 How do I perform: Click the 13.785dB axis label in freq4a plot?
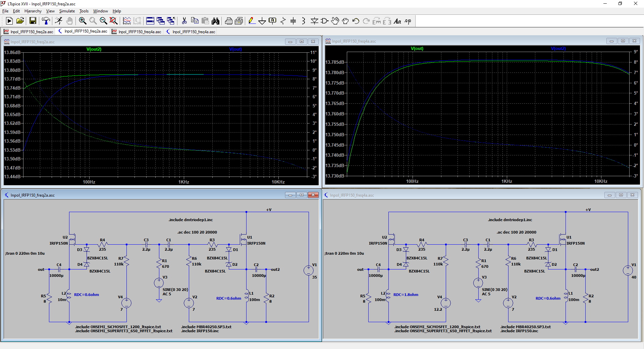pos(335,62)
